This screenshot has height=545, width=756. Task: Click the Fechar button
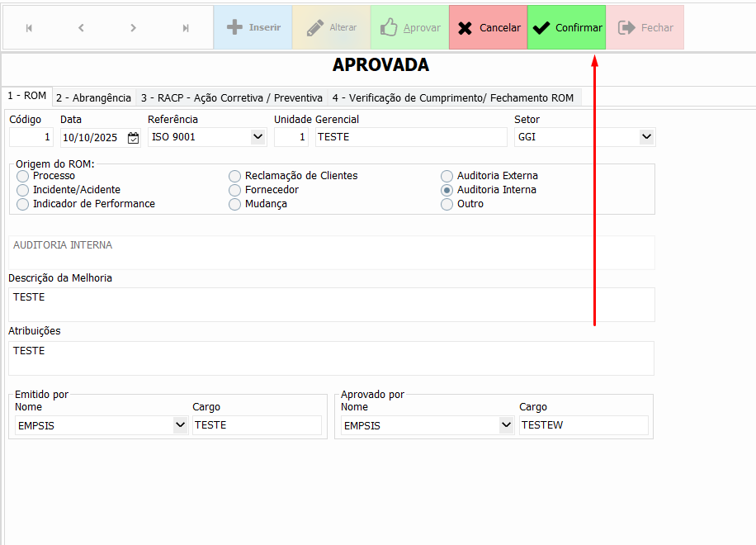645,28
